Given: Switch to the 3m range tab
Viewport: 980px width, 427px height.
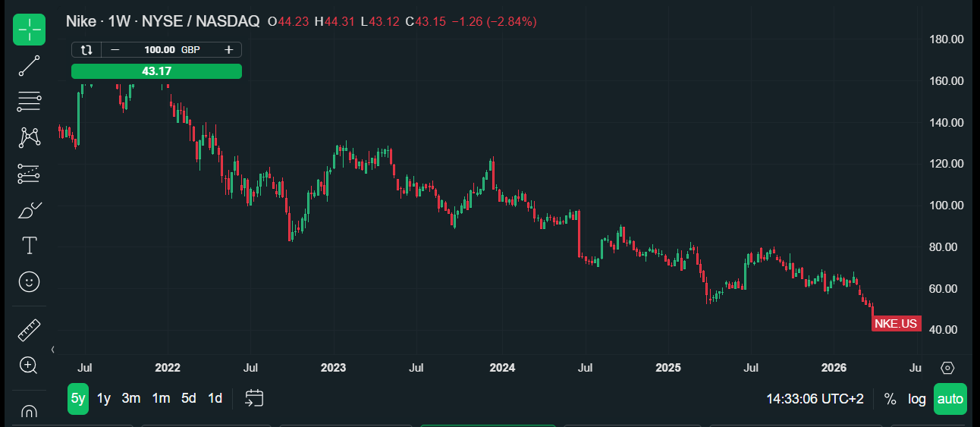Looking at the screenshot, I should (x=131, y=398).
